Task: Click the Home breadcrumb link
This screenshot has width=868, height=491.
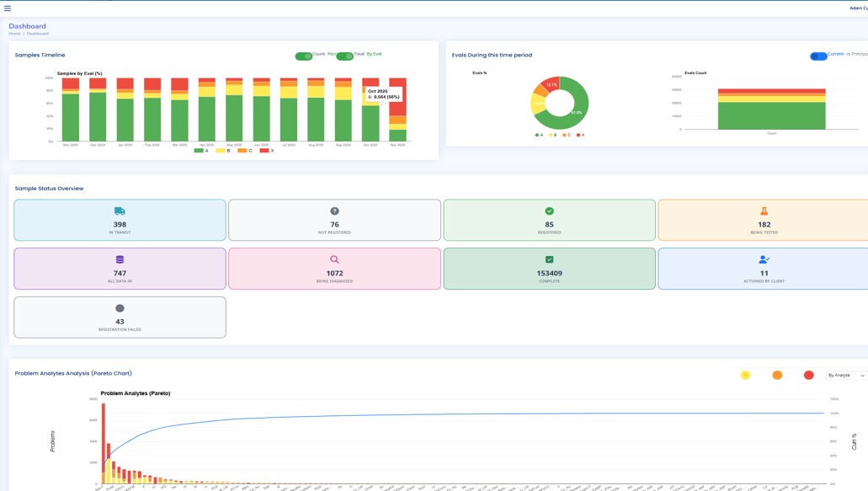Action: pyautogui.click(x=14, y=34)
